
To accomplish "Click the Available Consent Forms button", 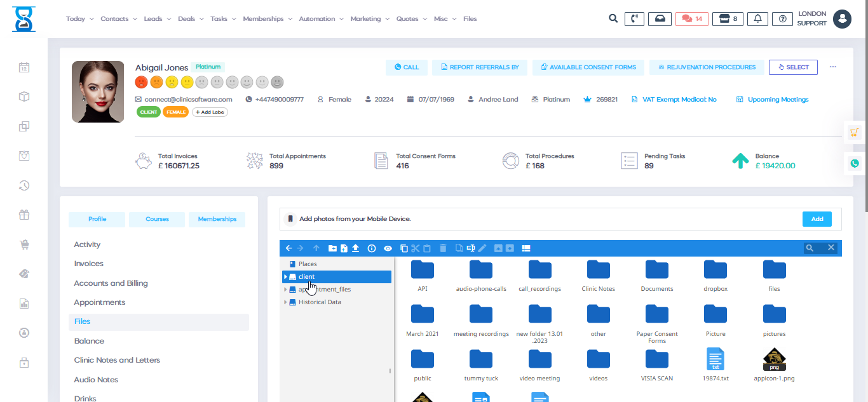I will pyautogui.click(x=588, y=67).
